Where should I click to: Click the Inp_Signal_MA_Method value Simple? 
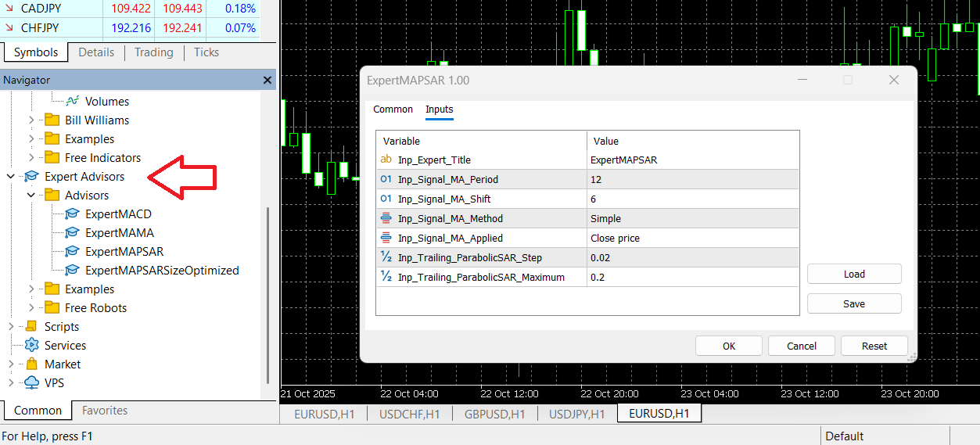tap(693, 218)
